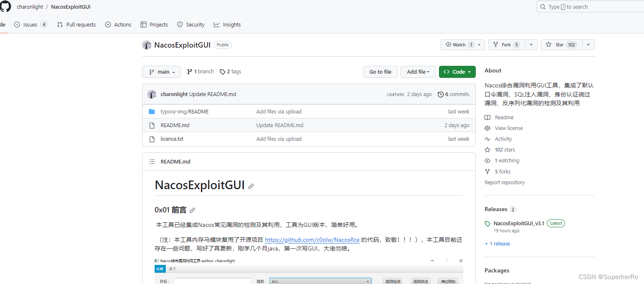Click the search box at top
Screen dimensions: 644x284
coord(590,7)
